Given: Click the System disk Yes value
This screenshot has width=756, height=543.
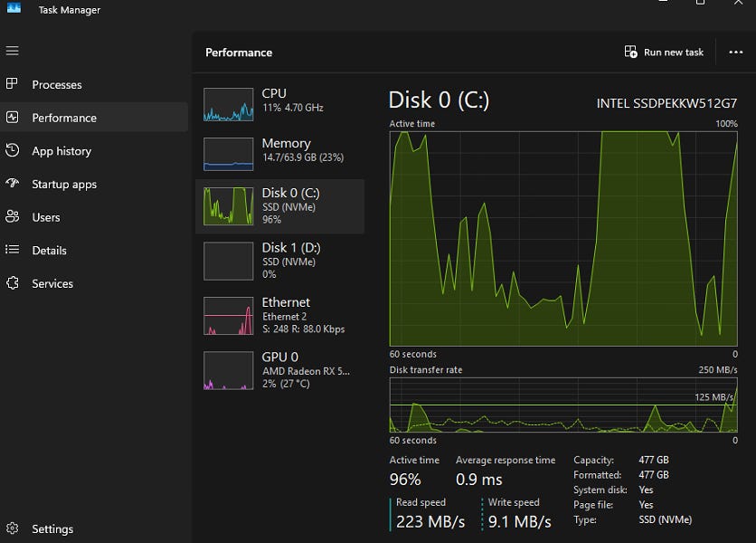Looking at the screenshot, I should tap(646, 490).
